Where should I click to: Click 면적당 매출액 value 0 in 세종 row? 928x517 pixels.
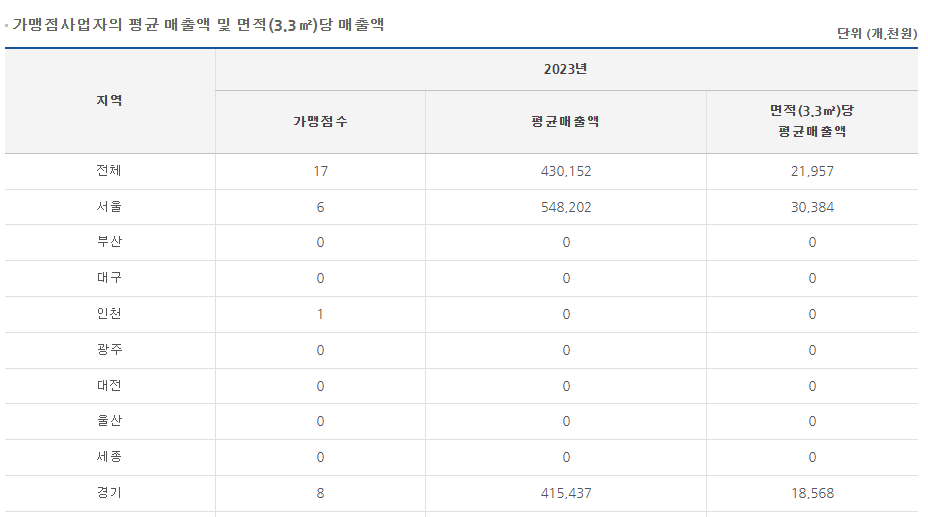pos(812,458)
